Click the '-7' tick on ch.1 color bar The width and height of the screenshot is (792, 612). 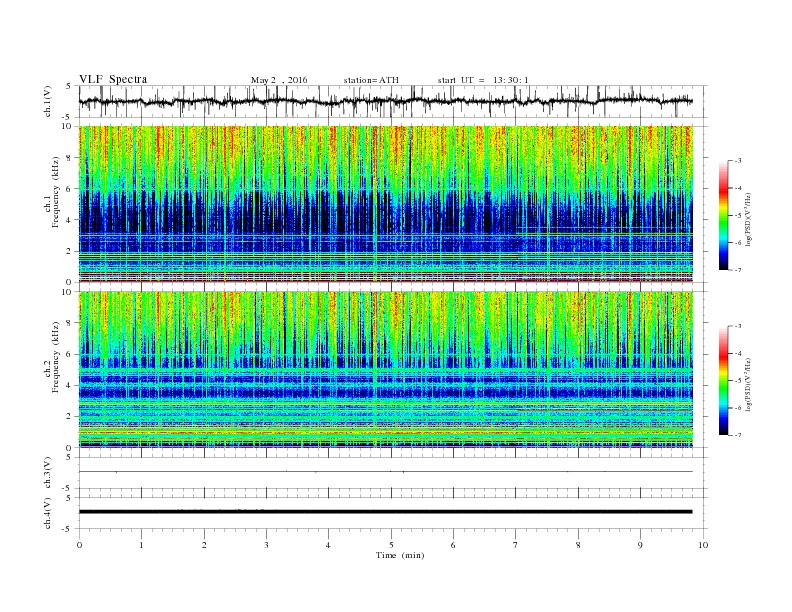(x=738, y=270)
